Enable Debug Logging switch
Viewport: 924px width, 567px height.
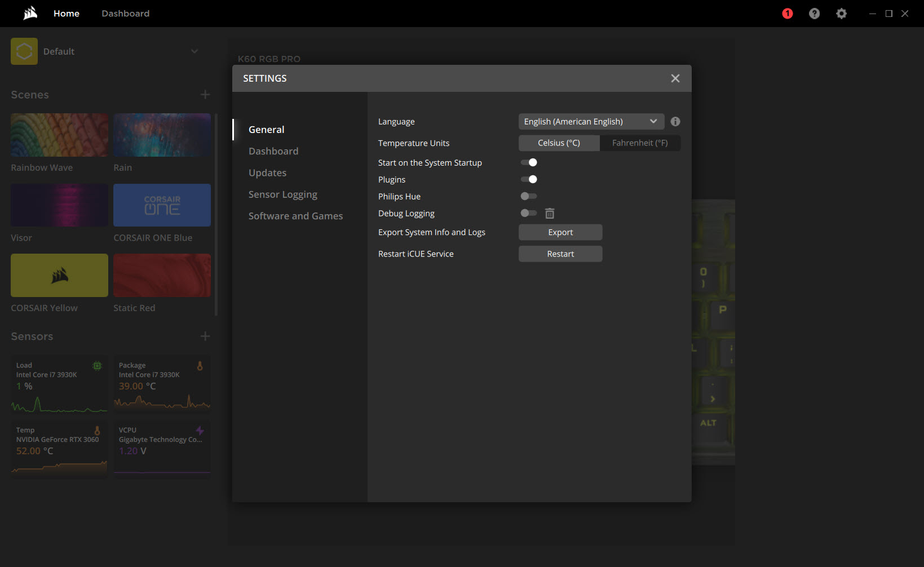coord(529,213)
